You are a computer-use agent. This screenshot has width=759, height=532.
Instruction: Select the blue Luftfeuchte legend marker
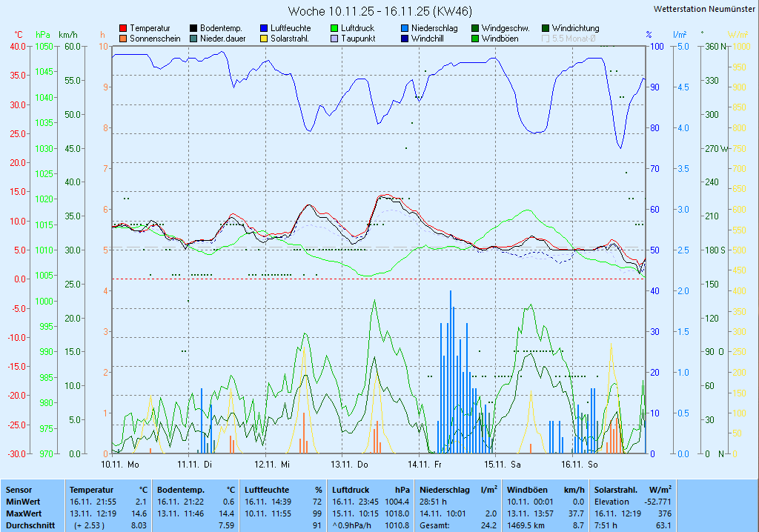pos(264,28)
